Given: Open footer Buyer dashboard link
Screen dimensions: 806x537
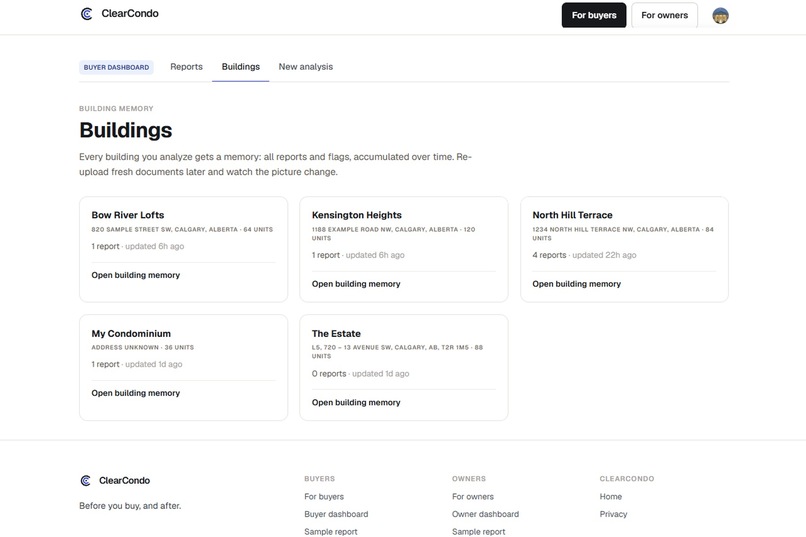Looking at the screenshot, I should tap(336, 514).
